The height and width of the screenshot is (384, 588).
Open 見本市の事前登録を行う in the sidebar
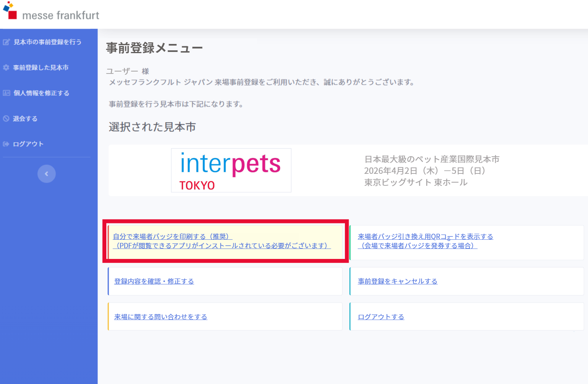[47, 42]
